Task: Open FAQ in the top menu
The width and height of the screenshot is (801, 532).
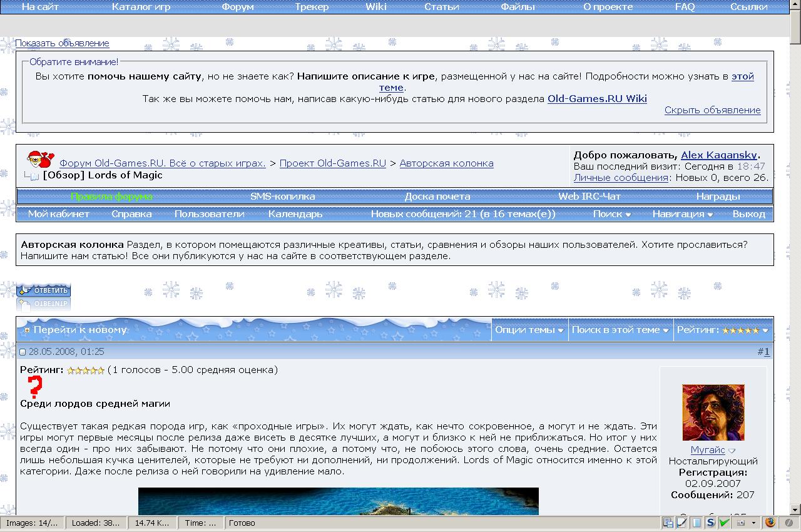Action: (x=685, y=7)
